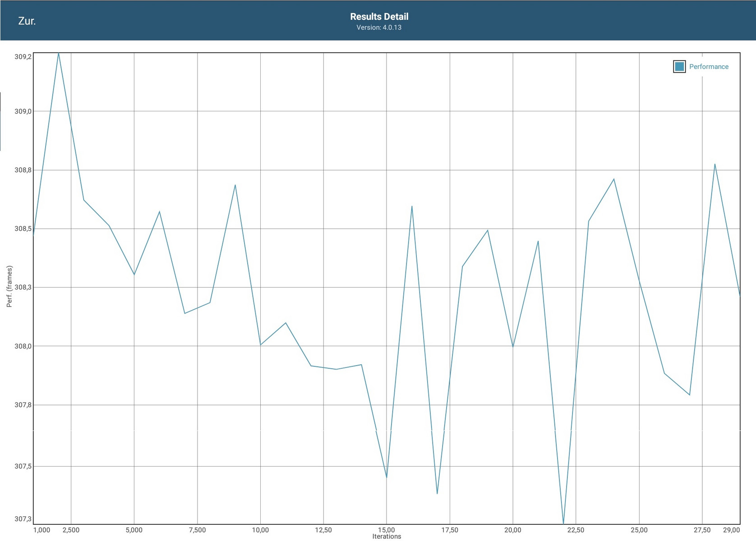Click the data point at iteration 19
The image size is (756, 541).
tap(488, 230)
